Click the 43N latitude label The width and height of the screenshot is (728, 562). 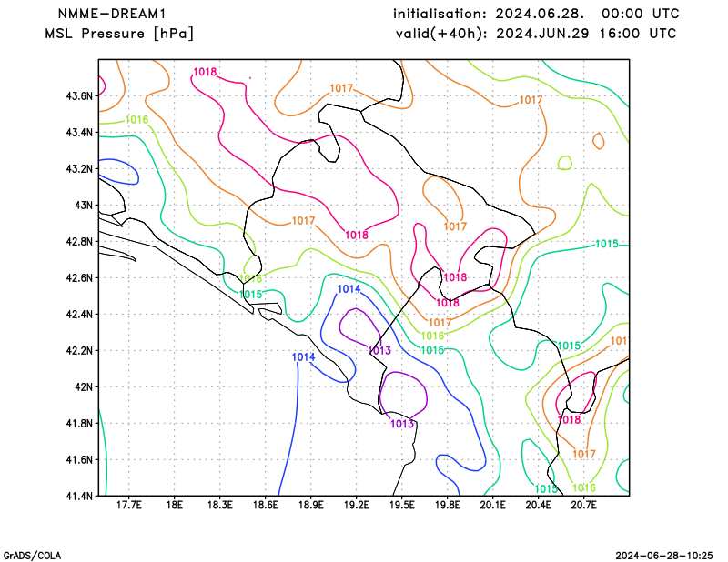click(x=84, y=206)
